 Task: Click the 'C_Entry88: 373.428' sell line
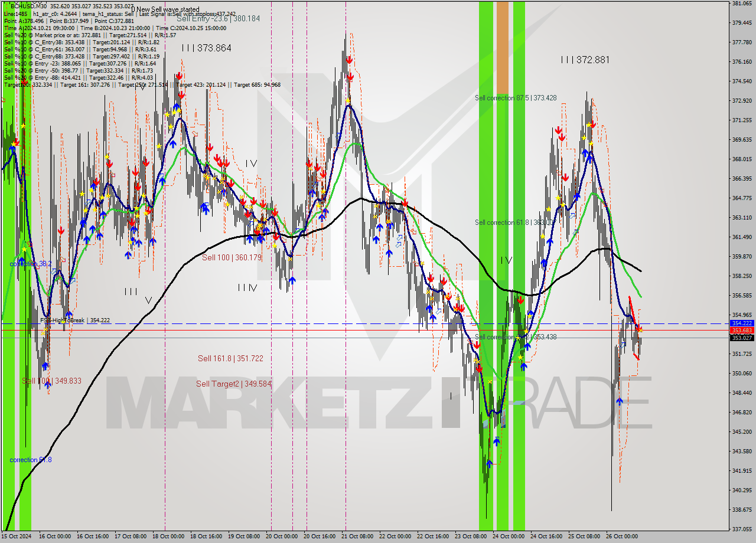pos(82,56)
